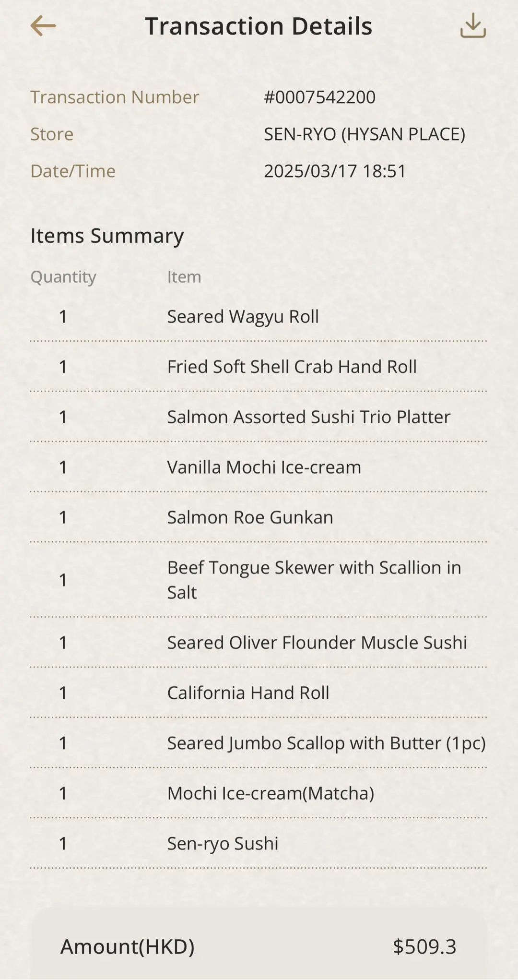The height and width of the screenshot is (980, 518).
Task: Tap the $509.3 total amount
Action: [x=424, y=947]
